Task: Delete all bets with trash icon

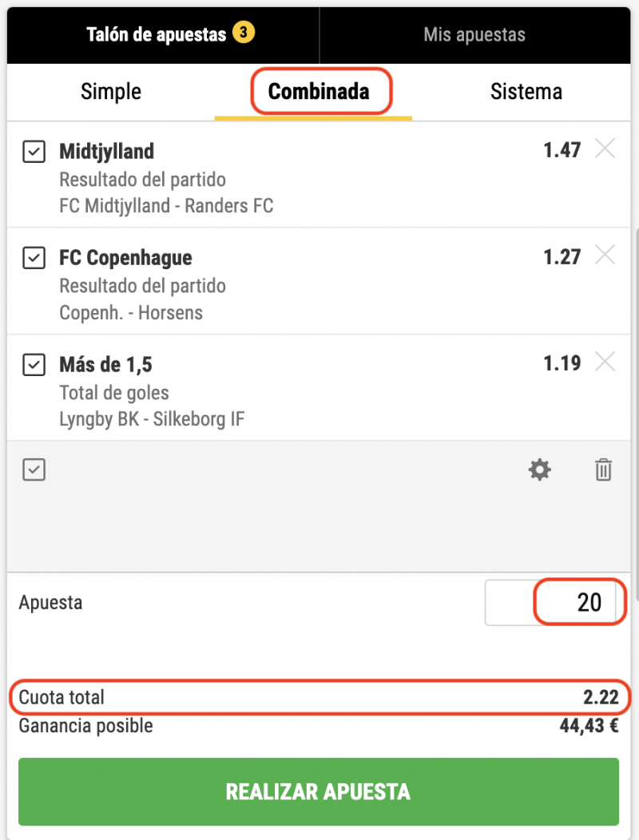Action: [603, 470]
